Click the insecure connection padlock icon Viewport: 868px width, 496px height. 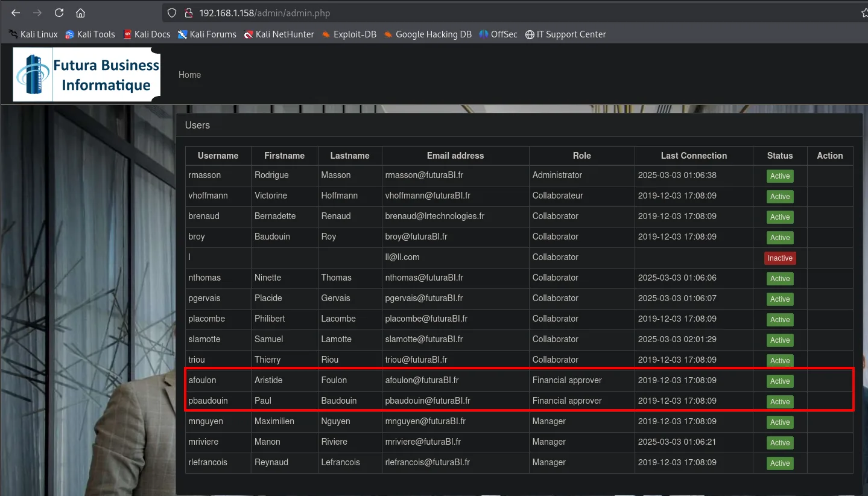(x=188, y=13)
